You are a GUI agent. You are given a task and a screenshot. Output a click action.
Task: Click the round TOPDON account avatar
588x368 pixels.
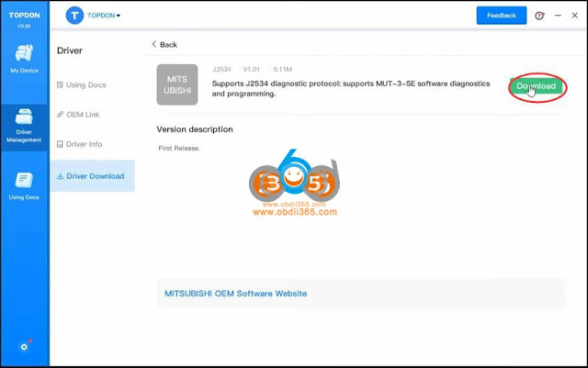click(74, 16)
